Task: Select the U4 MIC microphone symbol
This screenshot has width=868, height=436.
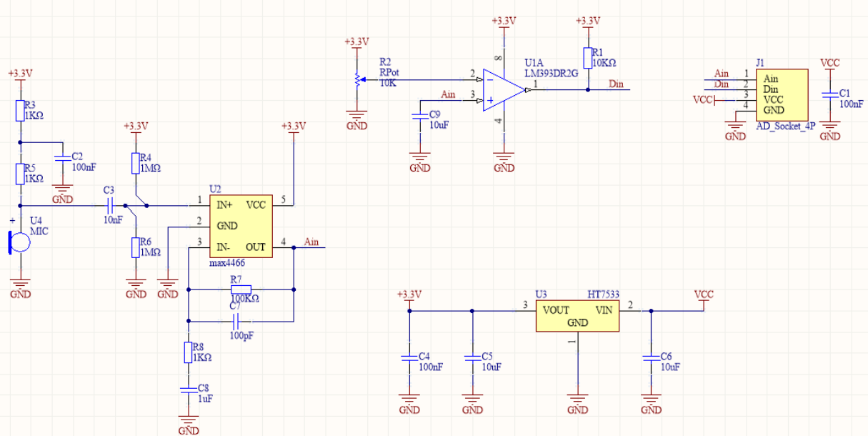Action: (x=20, y=242)
